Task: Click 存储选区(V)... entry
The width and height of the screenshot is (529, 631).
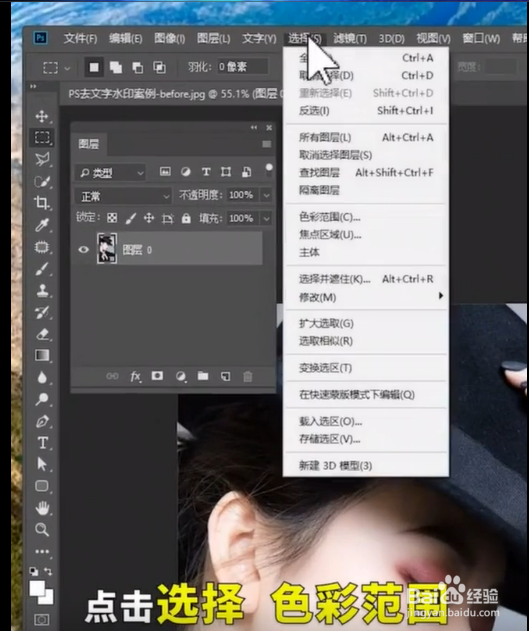Action: click(x=366, y=439)
